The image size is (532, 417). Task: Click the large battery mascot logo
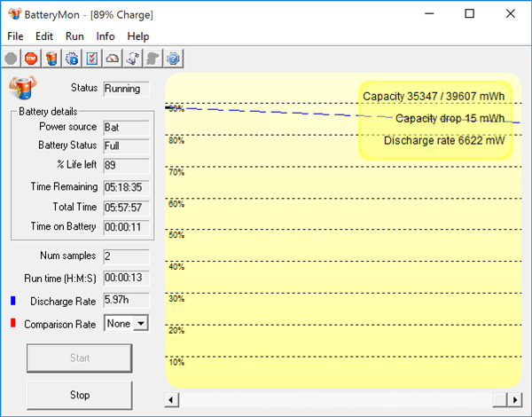(x=23, y=88)
